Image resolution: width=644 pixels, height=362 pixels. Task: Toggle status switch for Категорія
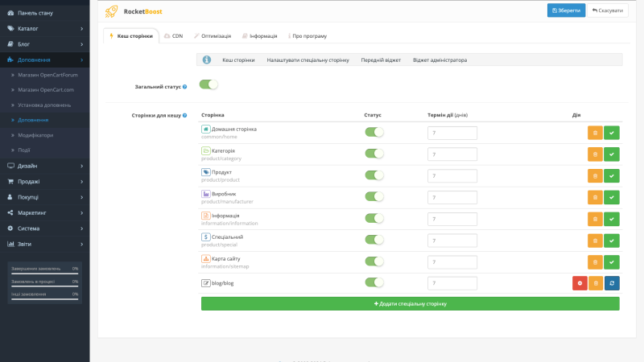coord(374,154)
